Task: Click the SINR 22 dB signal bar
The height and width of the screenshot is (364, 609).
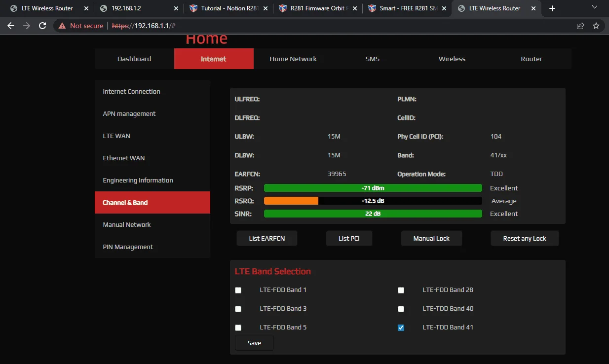Action: coord(373,214)
